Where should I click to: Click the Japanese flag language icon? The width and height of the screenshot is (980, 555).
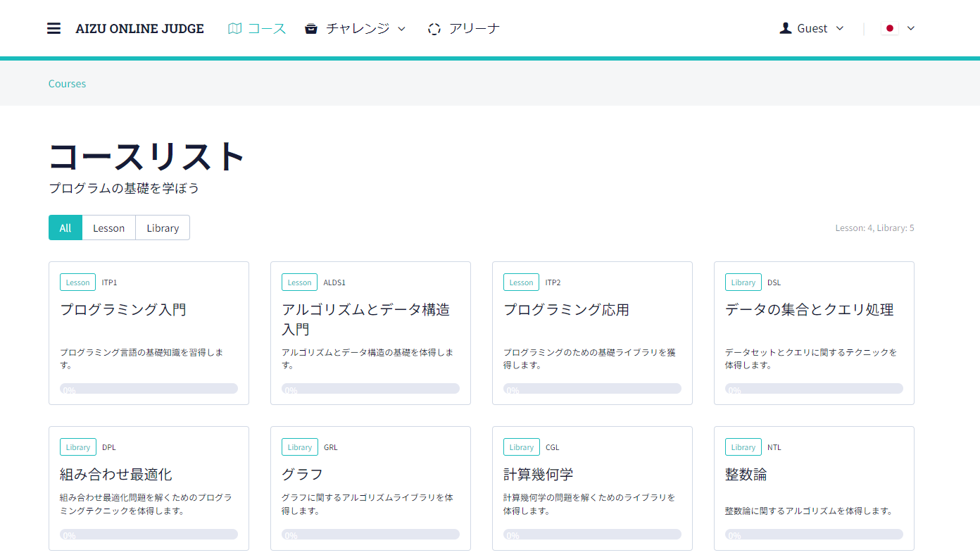pyautogui.click(x=890, y=28)
